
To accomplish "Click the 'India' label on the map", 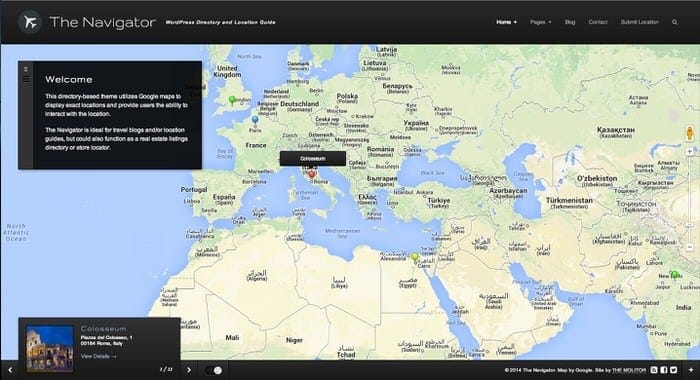I will pos(683,308).
